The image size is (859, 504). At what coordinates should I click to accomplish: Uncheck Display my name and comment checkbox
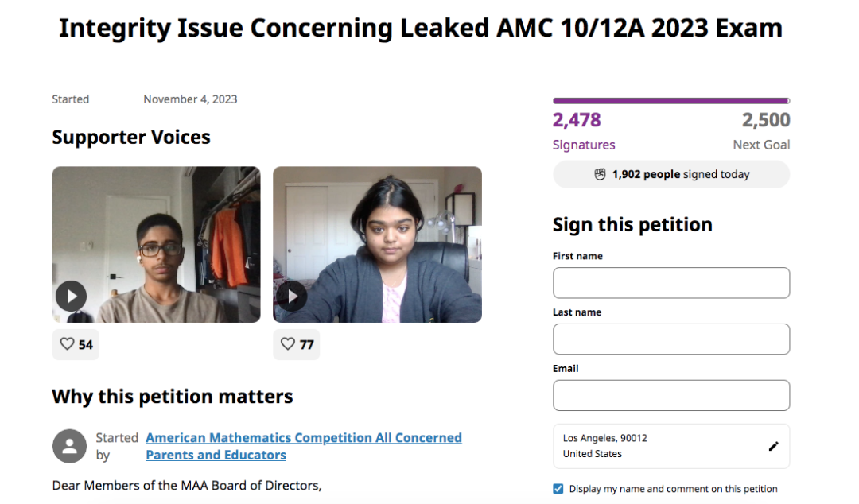click(558, 489)
